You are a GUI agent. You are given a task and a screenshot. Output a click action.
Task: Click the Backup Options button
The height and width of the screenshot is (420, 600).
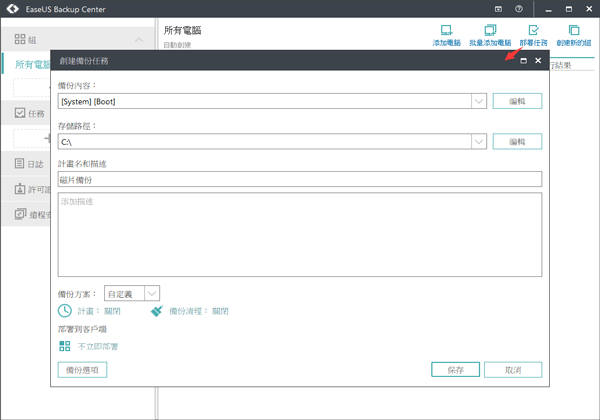tap(82, 370)
